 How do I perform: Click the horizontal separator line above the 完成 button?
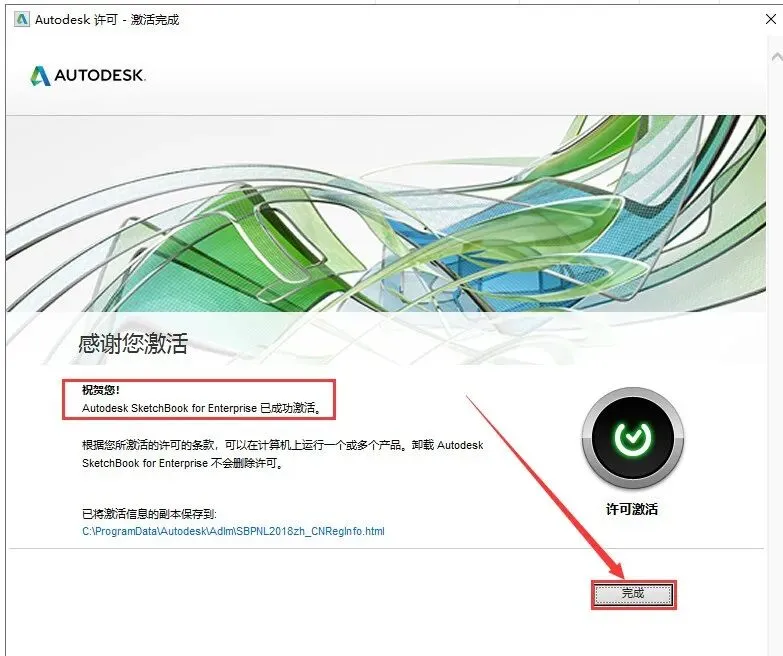[x=386, y=548]
